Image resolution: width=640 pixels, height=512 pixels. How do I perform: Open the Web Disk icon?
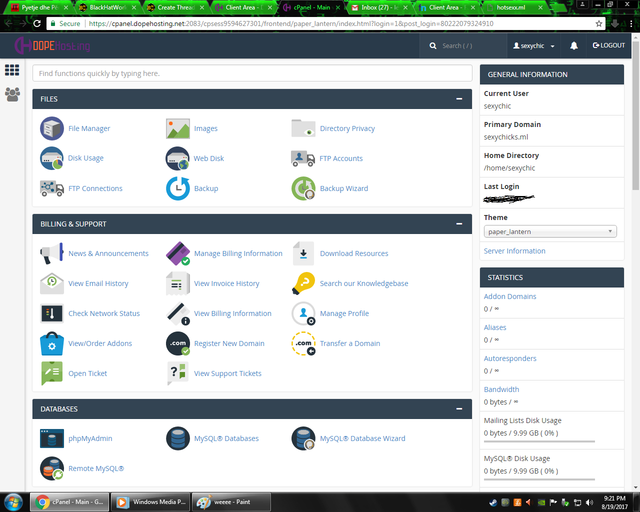[178, 158]
